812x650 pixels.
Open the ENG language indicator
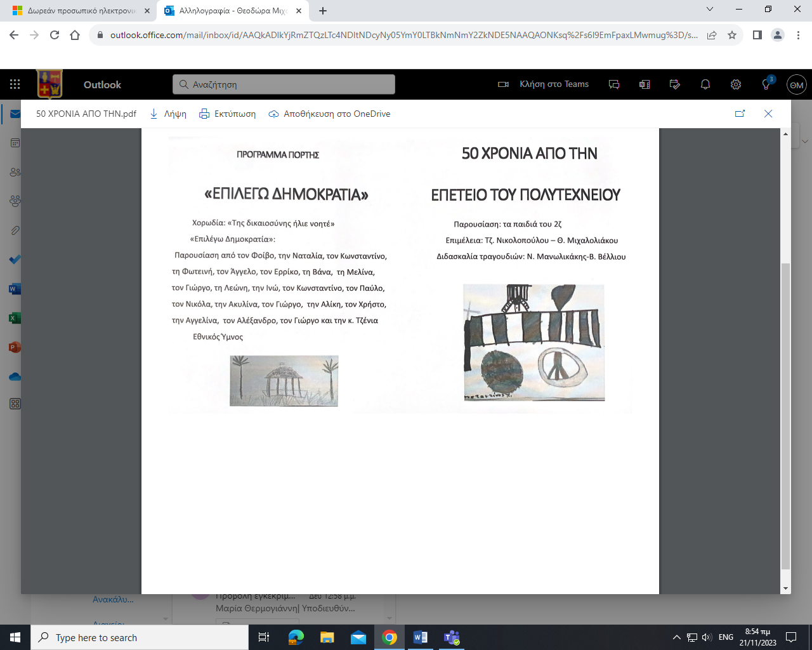pos(726,637)
